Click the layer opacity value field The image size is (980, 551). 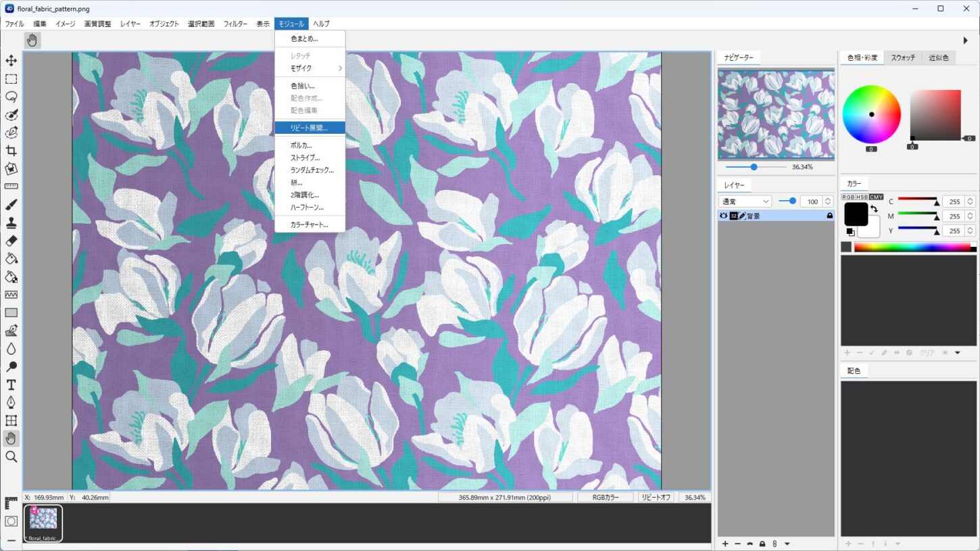812,201
